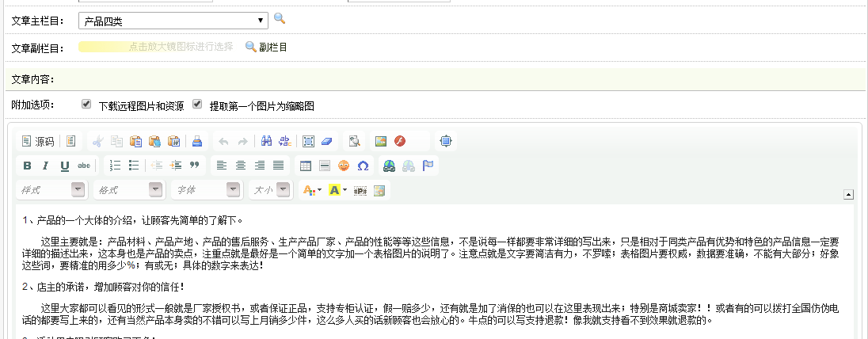Expand the 样式 style dropdown

[x=78, y=190]
